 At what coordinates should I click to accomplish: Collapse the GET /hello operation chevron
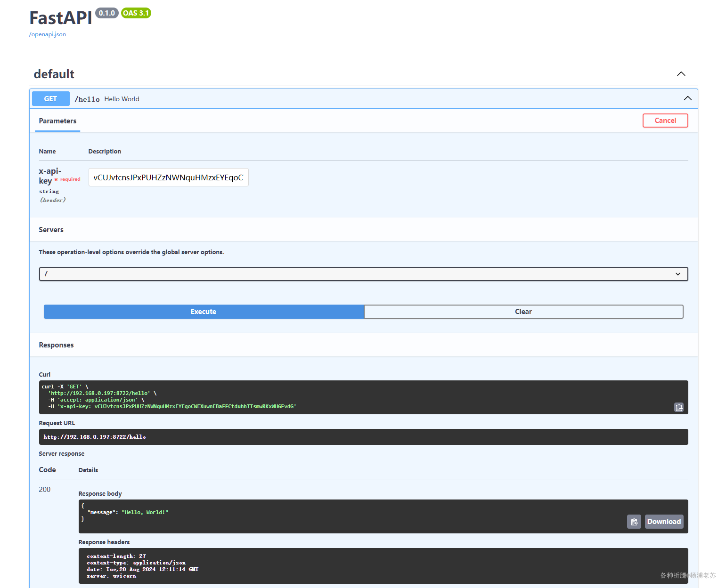coord(688,98)
